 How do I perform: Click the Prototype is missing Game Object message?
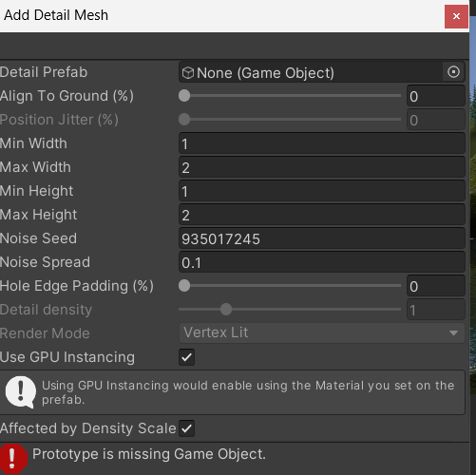pos(149,454)
